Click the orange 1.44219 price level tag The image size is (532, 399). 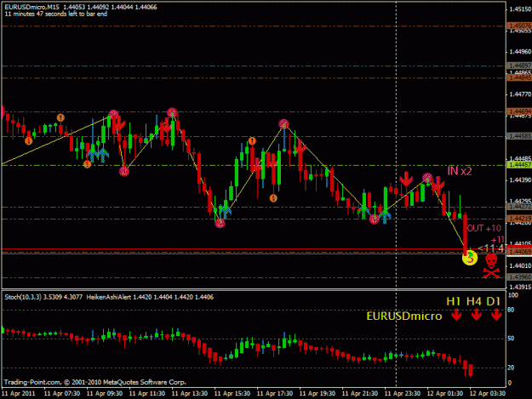point(519,219)
